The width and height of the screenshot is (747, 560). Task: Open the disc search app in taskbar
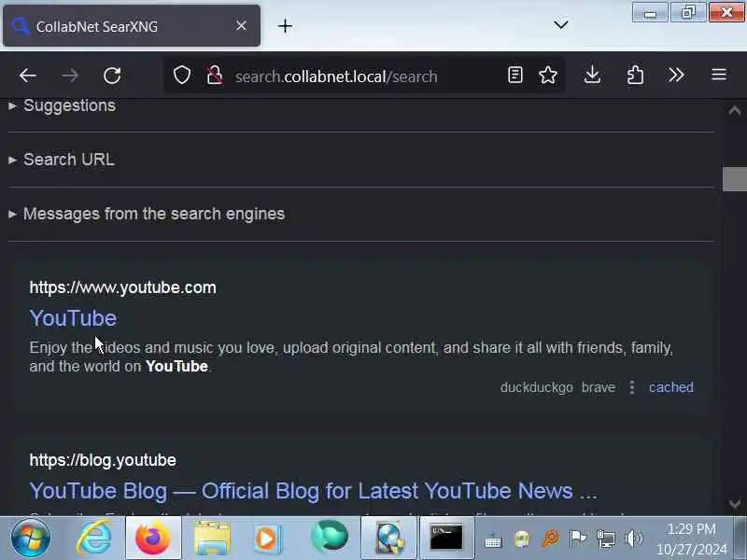click(389, 539)
